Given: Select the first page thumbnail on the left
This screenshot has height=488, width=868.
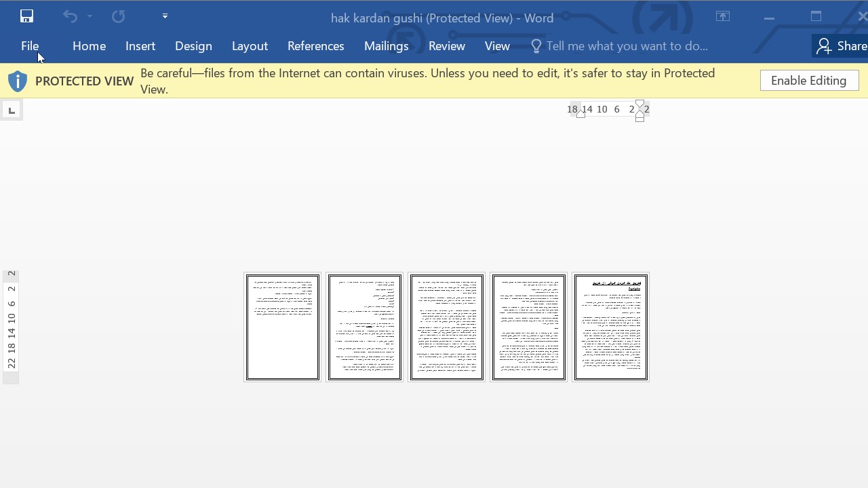Looking at the screenshot, I should pyautogui.click(x=282, y=327).
